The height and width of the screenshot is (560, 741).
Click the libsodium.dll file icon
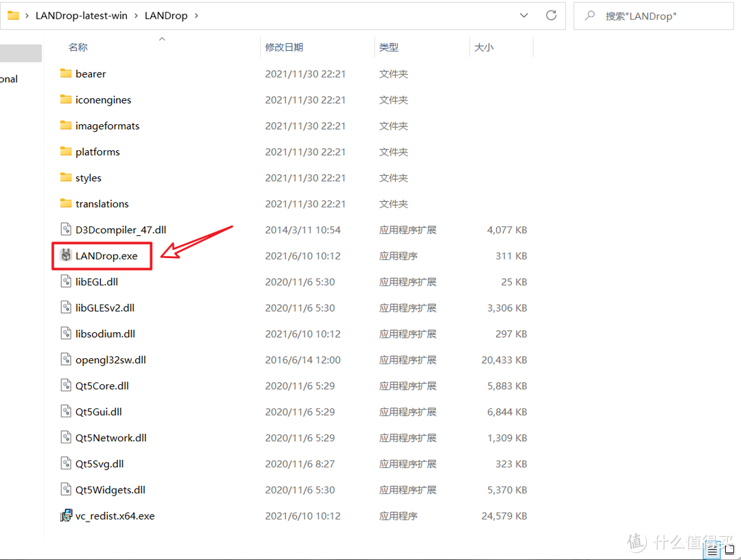pyautogui.click(x=66, y=334)
